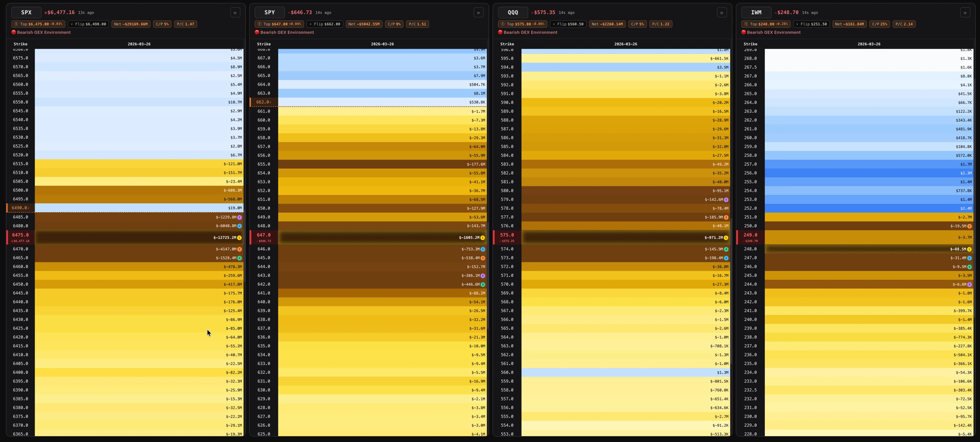Select the SPX flip strike 6490.0

coord(19,208)
